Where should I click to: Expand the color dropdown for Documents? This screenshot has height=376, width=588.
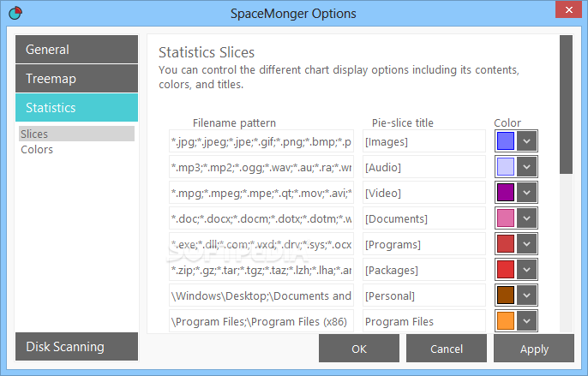[x=526, y=218]
